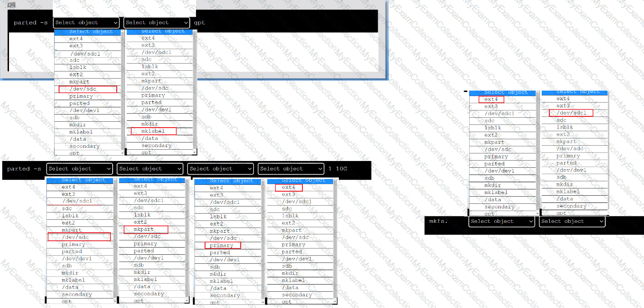Open second dropdown in the '1 10G' command
This screenshot has height=308, width=644.
(150, 169)
